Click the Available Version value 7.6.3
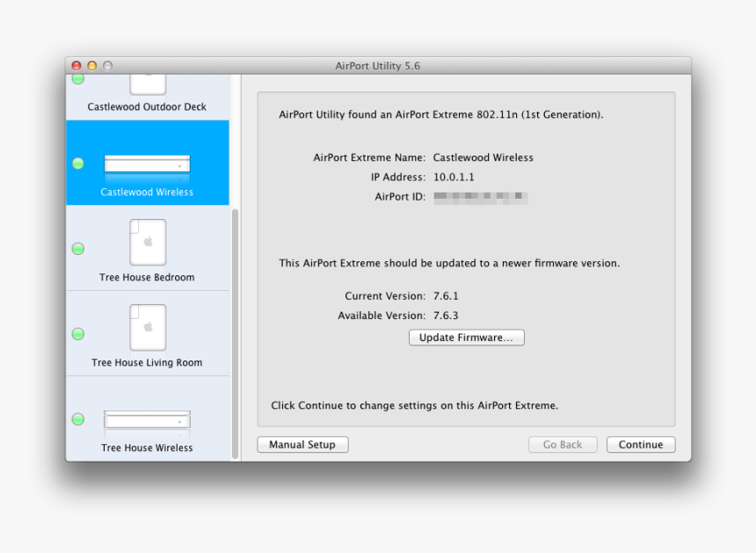 coord(446,316)
